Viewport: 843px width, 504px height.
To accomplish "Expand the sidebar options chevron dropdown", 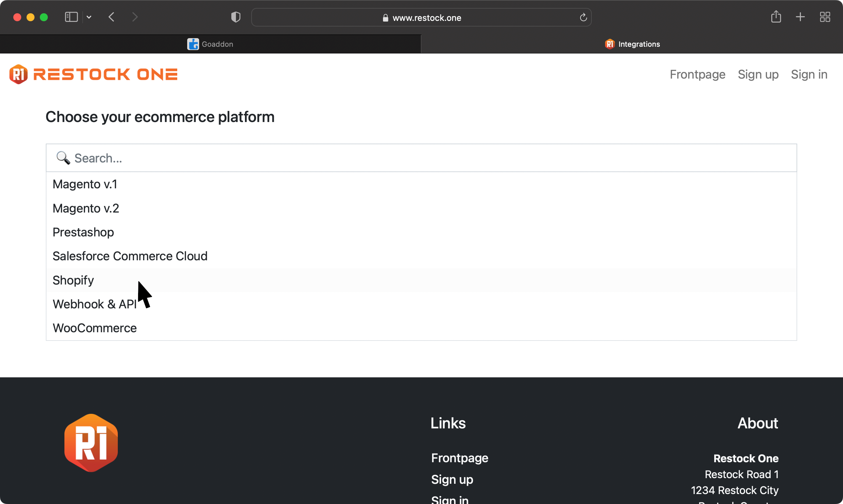I will 89,17.
